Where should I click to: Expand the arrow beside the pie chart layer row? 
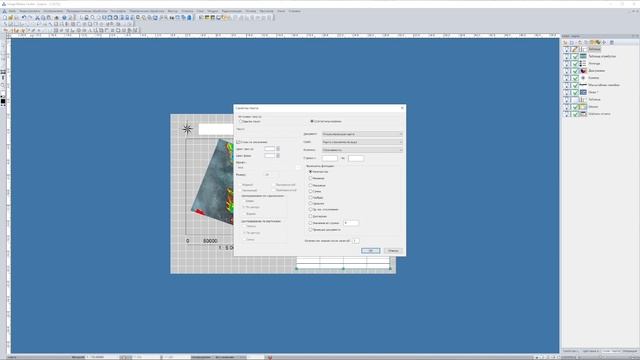(x=566, y=71)
